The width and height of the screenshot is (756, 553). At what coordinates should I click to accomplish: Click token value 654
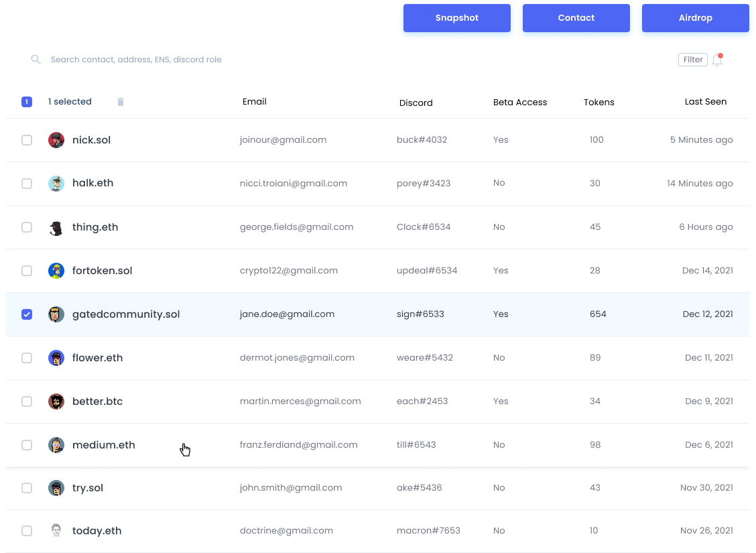coord(598,314)
